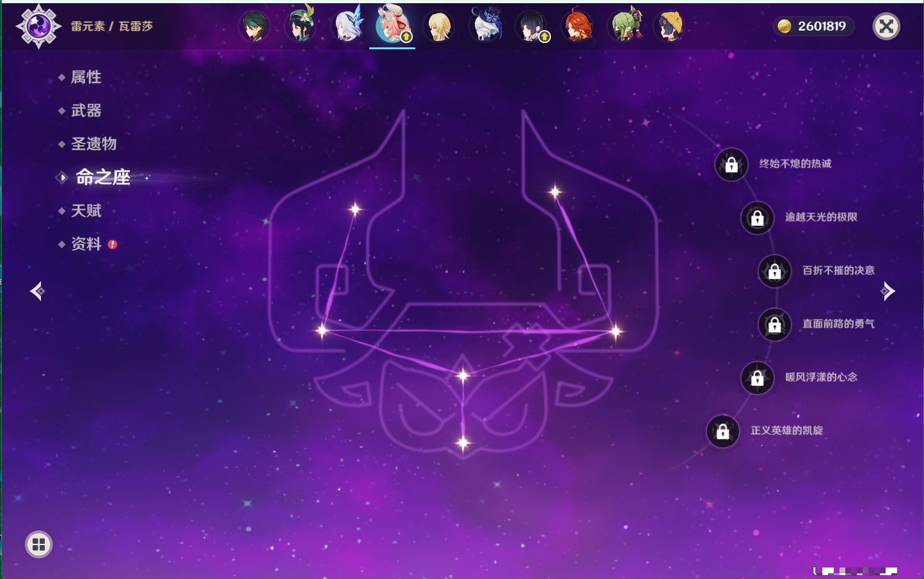Open constellation label 正义英雄的凯旋
The image size is (924, 579).
click(786, 431)
